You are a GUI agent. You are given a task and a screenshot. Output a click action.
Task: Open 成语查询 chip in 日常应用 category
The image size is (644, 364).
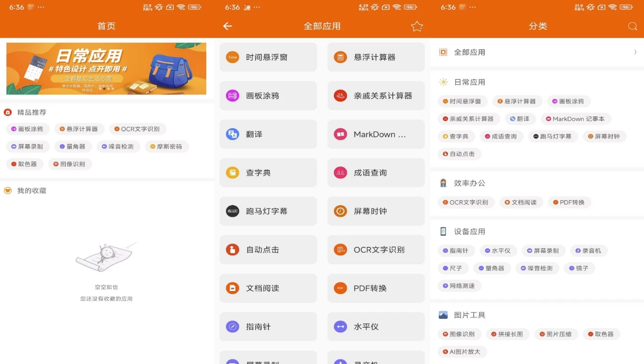point(501,136)
